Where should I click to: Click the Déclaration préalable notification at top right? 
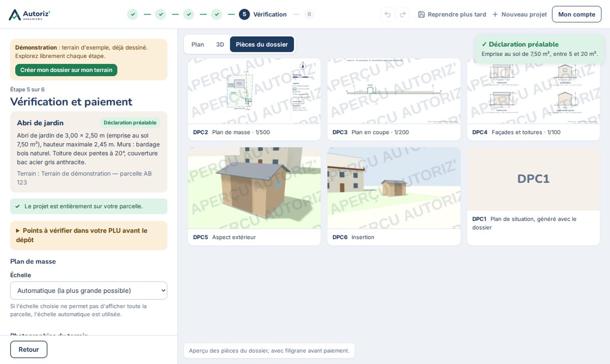[540, 49]
